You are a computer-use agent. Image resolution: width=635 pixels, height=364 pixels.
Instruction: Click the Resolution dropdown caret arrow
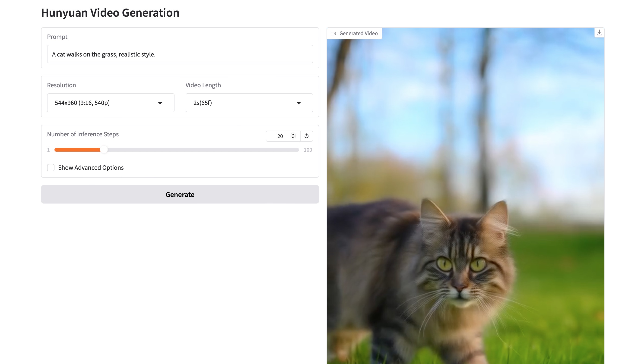click(160, 103)
